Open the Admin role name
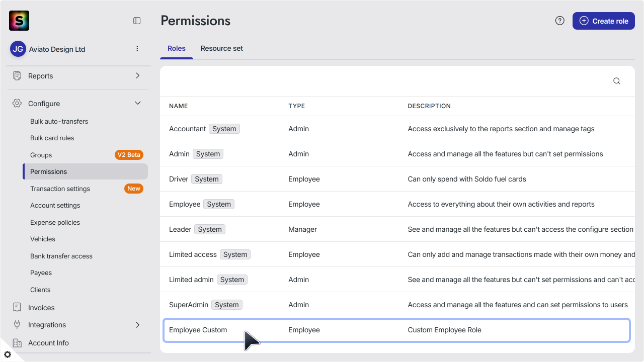 tap(179, 154)
